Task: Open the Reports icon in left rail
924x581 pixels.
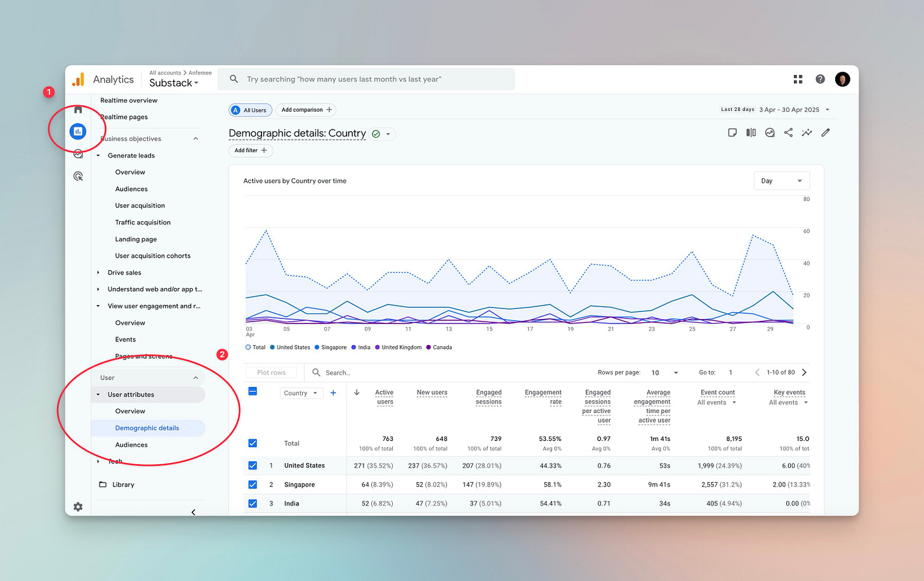Action: [78, 131]
